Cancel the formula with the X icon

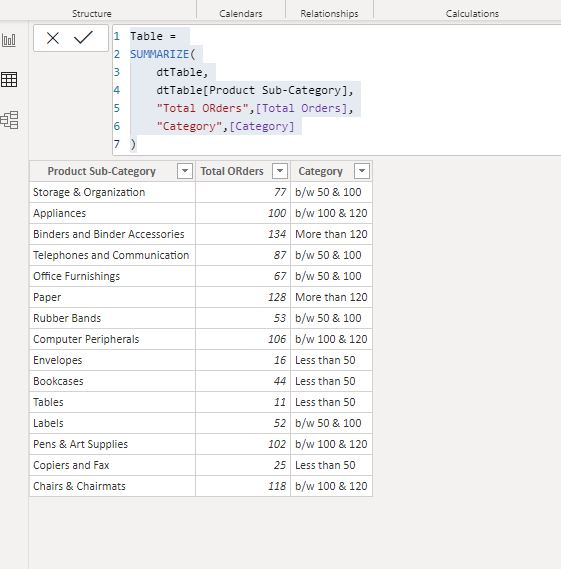[53, 38]
